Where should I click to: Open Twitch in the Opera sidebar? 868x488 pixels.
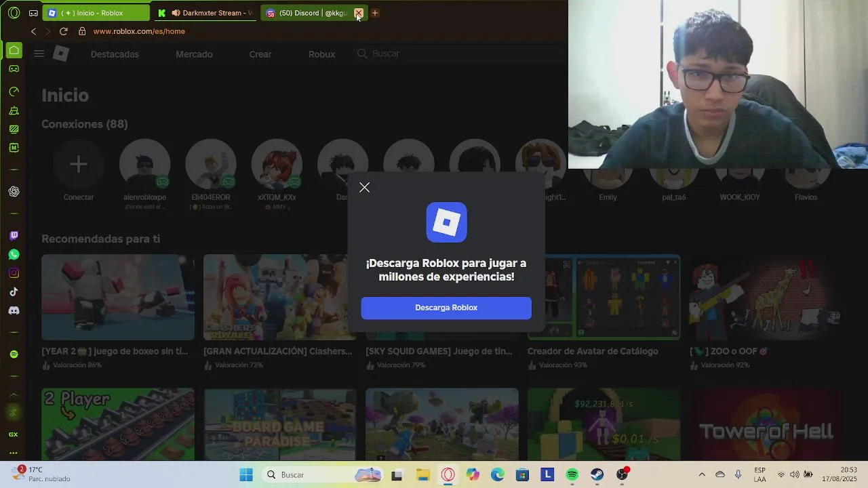[x=14, y=236]
